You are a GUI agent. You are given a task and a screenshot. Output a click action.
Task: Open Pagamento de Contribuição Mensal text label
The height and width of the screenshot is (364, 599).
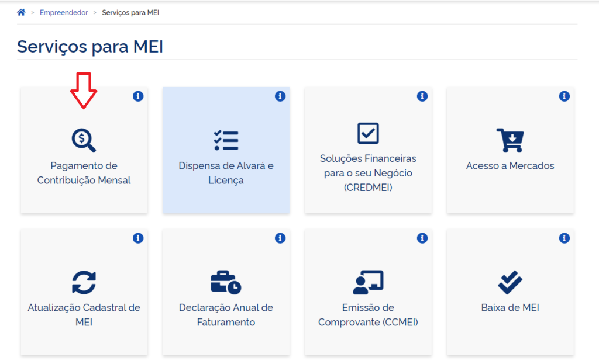click(x=84, y=173)
